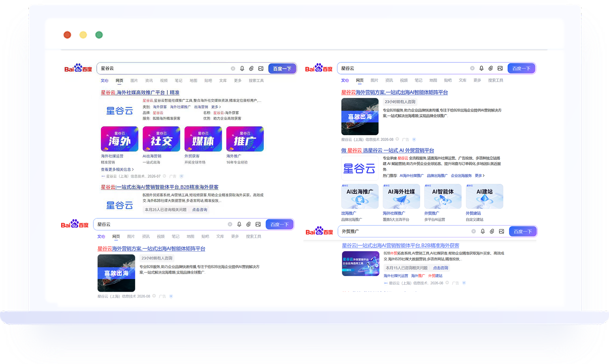Click the 百度一下 button next to 外贸推广 query

tap(522, 231)
